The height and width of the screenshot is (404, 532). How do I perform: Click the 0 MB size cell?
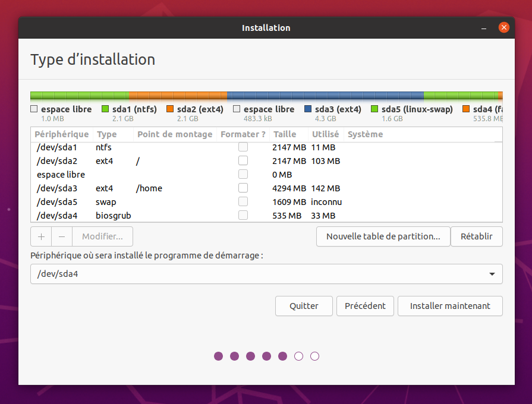coord(282,175)
